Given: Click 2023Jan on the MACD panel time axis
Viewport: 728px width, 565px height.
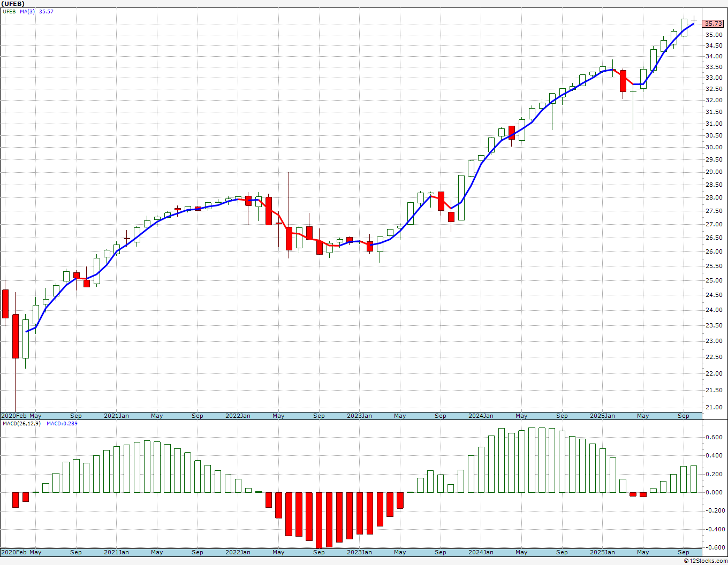Looking at the screenshot, I should pyautogui.click(x=359, y=552).
